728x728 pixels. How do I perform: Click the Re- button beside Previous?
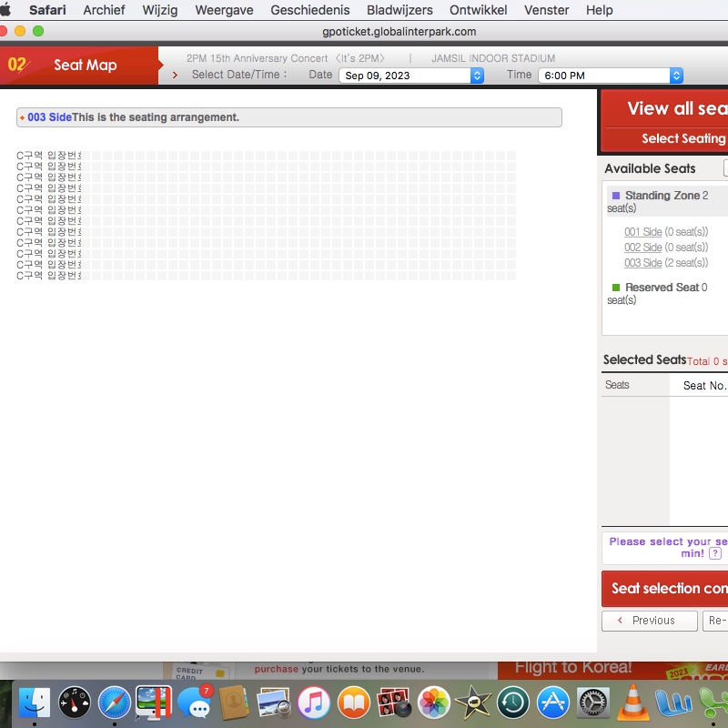coord(715,621)
